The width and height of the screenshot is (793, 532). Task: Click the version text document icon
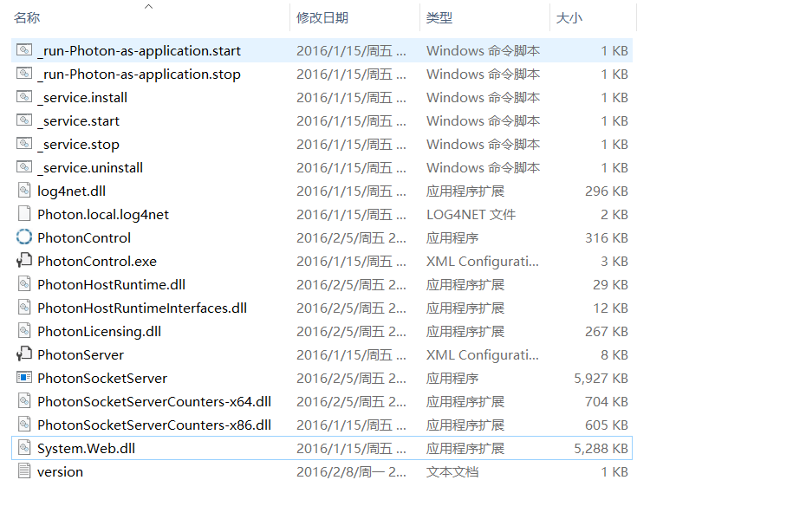tap(23, 470)
